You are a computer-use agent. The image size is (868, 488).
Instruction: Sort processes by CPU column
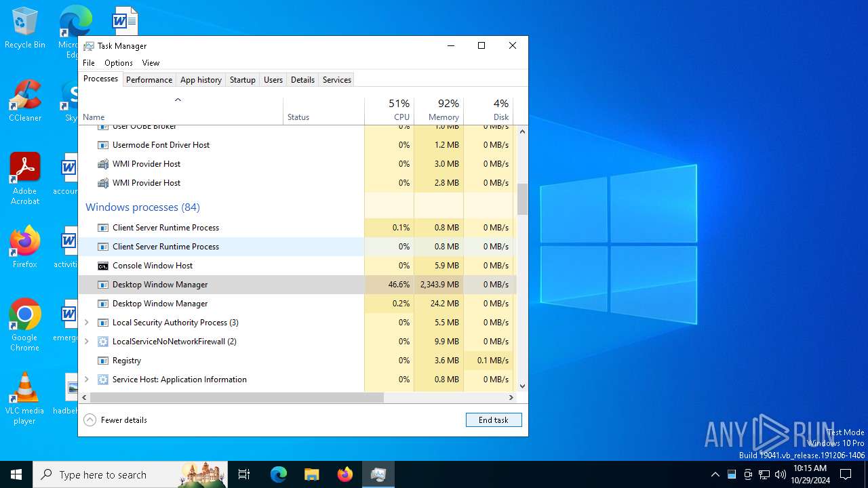point(389,111)
